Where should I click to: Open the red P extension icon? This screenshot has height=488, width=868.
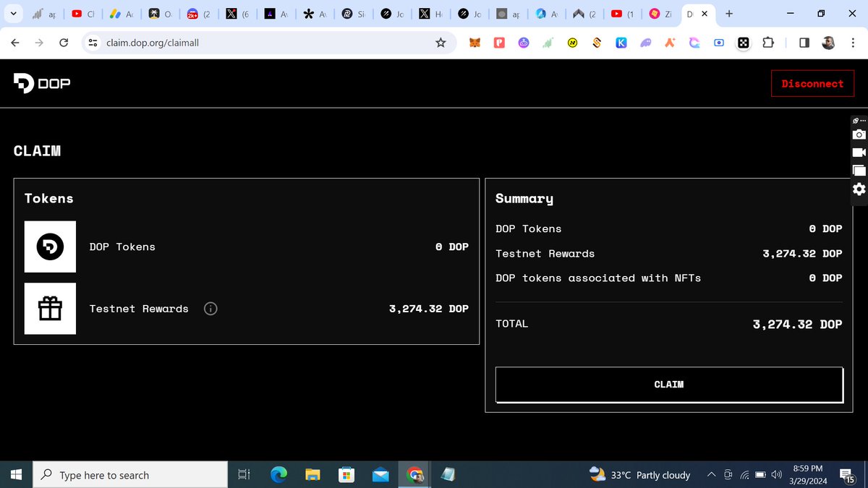click(x=499, y=43)
